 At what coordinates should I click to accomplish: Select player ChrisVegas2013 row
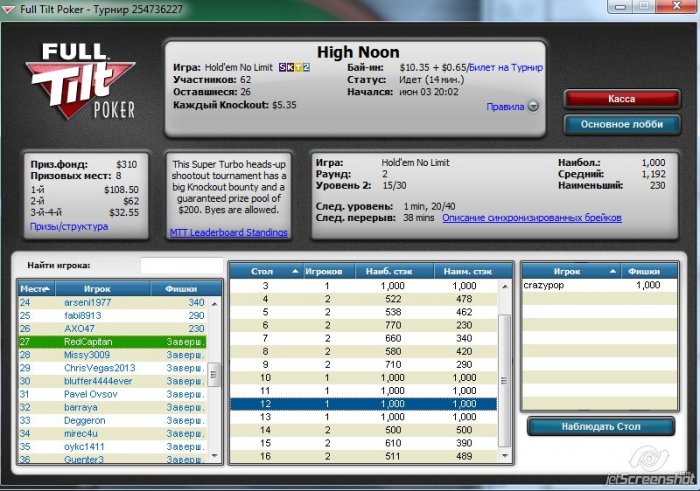112,368
